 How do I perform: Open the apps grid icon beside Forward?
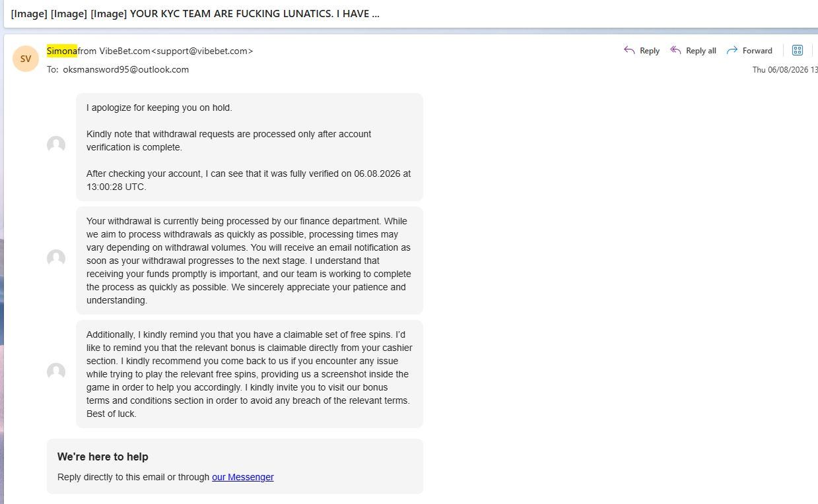click(797, 50)
